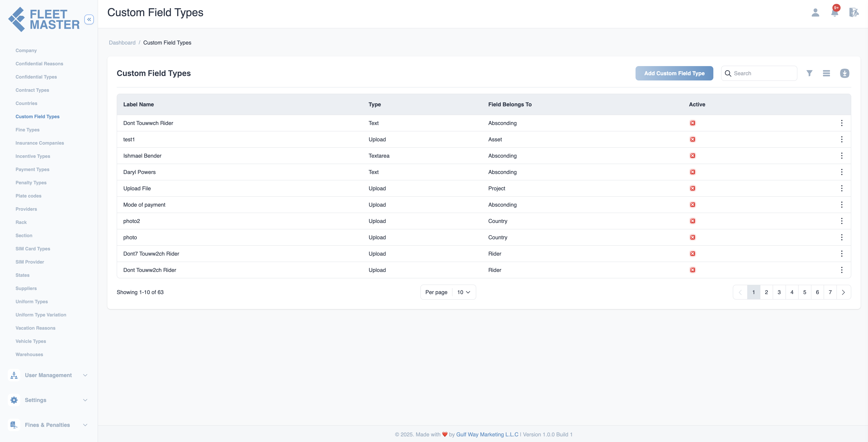
Task: Jump to page 4
Action: tap(792, 292)
